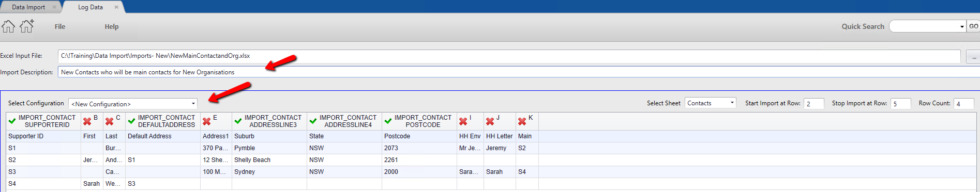Open the File menu

[x=60, y=27]
